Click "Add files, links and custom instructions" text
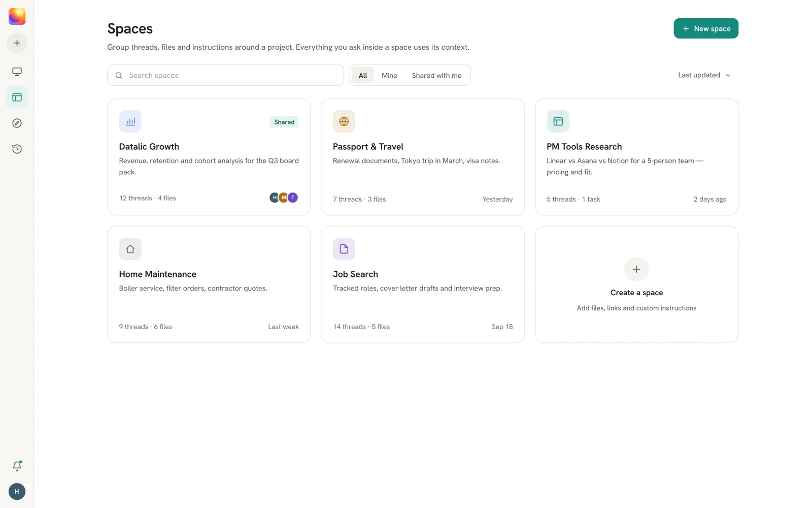812x508 pixels. pyautogui.click(x=636, y=308)
